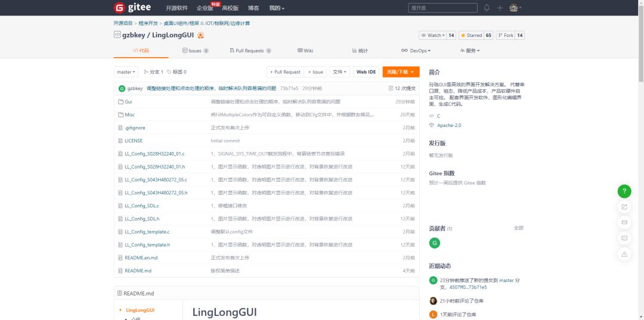Click the 开源项目 breadcrumb link
Image resolution: width=644 pixels, height=320 pixels.
(x=123, y=23)
